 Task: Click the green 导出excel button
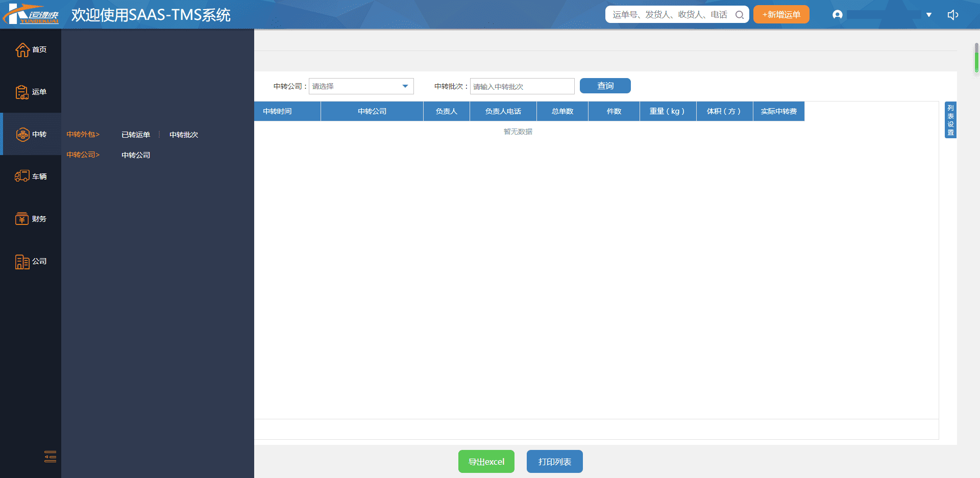click(486, 462)
